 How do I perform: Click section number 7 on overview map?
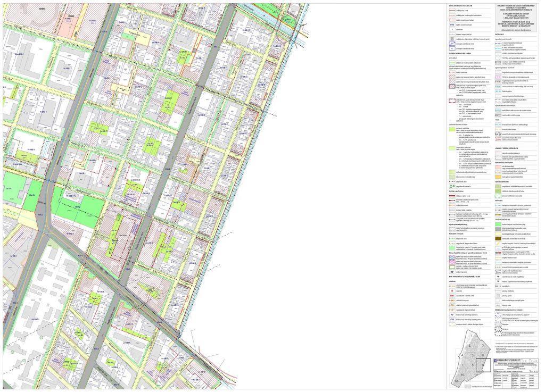coord(463,365)
